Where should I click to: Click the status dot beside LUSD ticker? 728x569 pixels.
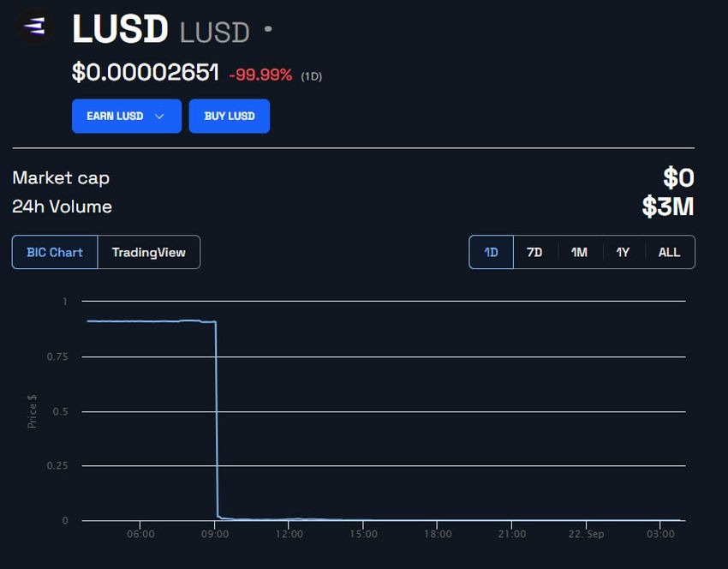click(266, 28)
